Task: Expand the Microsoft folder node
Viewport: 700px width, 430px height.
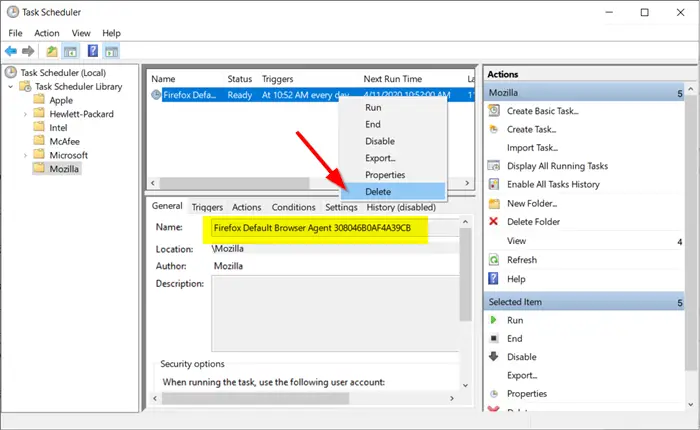Action: (25, 155)
